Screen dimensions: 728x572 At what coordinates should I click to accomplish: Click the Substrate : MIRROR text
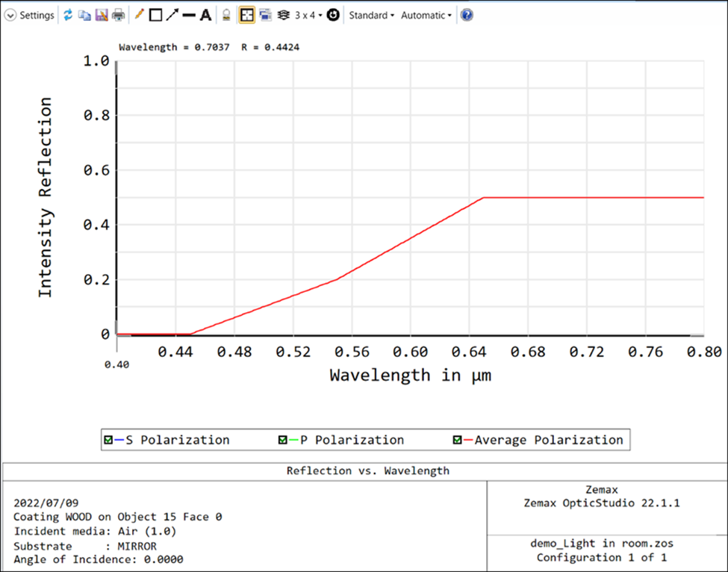coord(85,546)
